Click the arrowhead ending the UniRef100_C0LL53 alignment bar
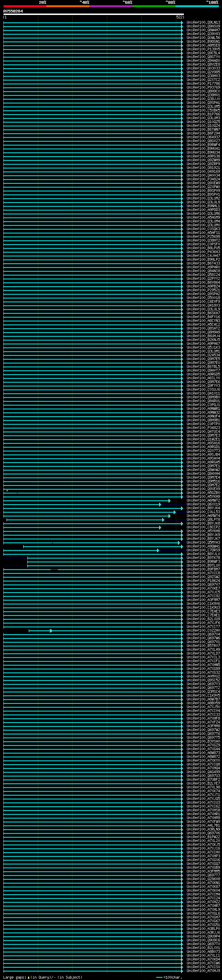 tap(174, 512)
